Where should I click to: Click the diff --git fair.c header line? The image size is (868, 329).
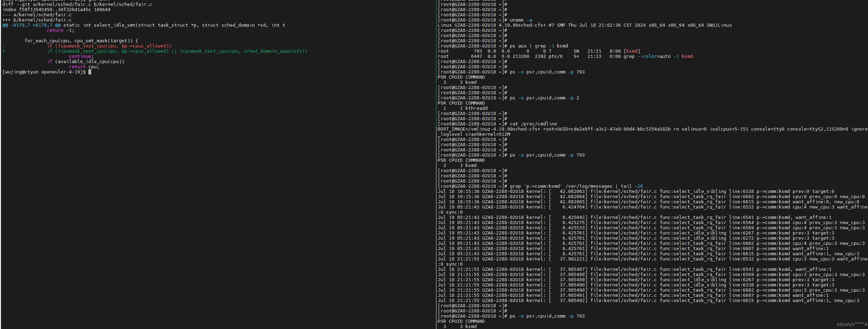77,5
